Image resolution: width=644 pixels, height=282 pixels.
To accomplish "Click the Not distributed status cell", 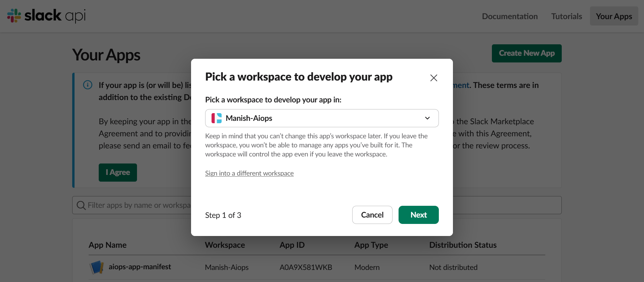I will (x=453, y=267).
